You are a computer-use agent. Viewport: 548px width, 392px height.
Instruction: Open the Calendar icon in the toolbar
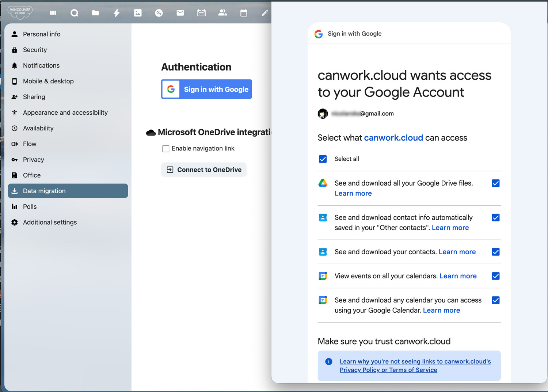click(244, 13)
